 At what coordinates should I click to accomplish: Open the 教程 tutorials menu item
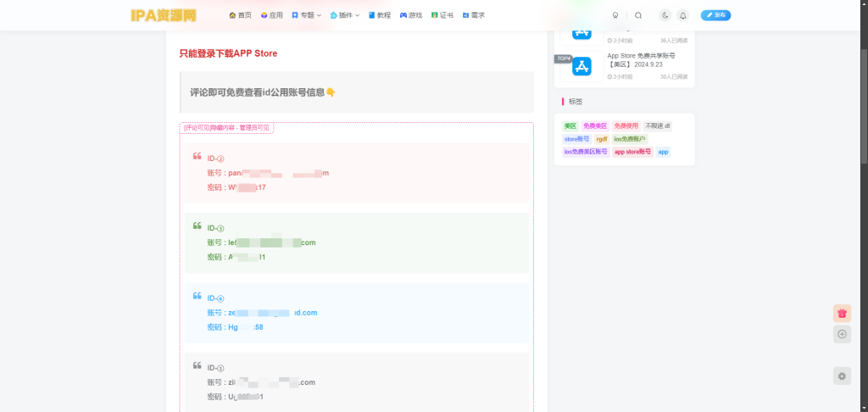[x=380, y=15]
